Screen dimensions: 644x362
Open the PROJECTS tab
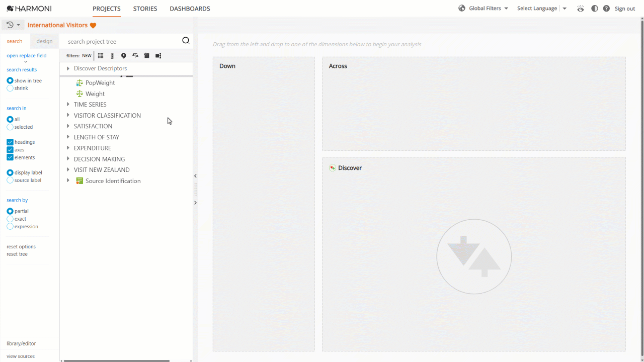[107, 9]
